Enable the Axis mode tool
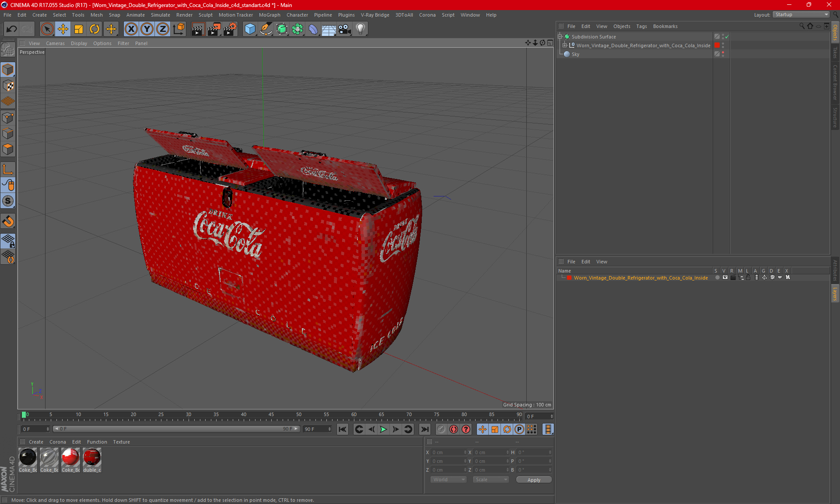 coord(8,169)
